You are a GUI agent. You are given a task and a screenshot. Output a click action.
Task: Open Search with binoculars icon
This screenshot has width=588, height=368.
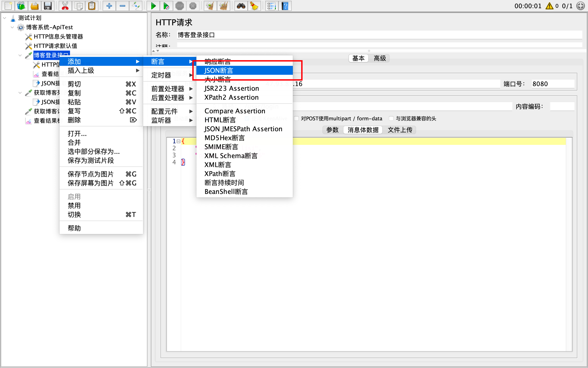point(241,6)
